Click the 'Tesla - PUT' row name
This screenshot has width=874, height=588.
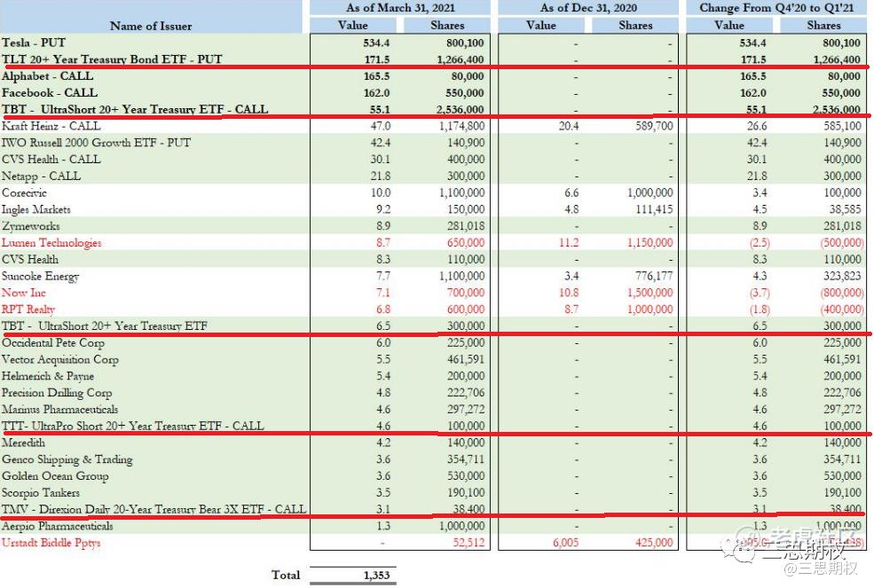34,43
